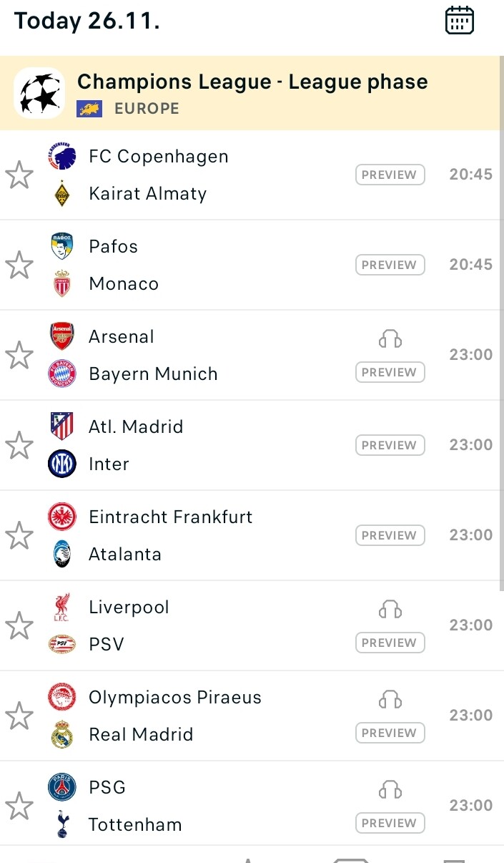Image resolution: width=504 pixels, height=863 pixels.
Task: Open the Liverpool team name row
Action: click(x=129, y=608)
